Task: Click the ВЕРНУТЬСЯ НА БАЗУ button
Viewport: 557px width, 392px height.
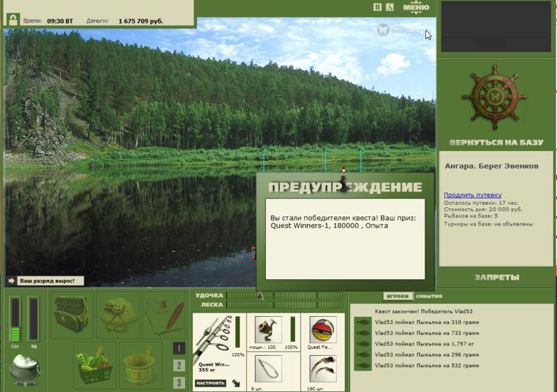Action: [x=496, y=143]
